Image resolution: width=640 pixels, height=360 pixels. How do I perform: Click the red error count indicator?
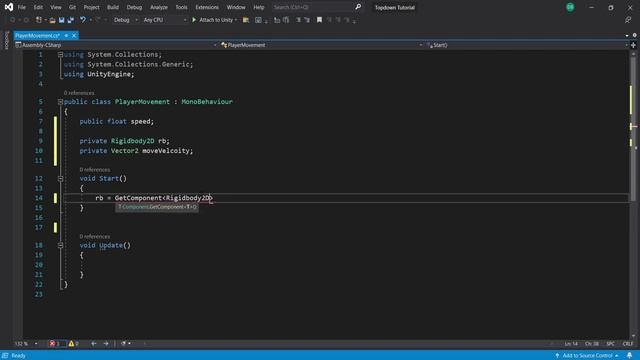56,344
